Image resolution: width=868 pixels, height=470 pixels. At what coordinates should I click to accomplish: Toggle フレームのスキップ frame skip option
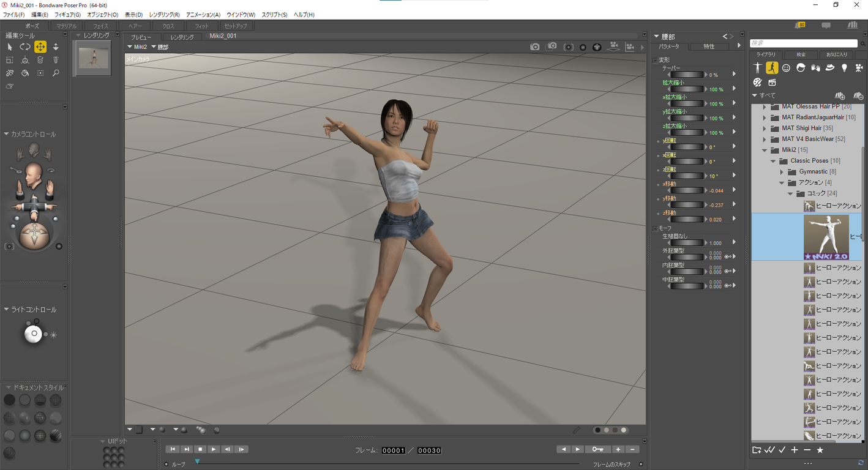(x=641, y=464)
